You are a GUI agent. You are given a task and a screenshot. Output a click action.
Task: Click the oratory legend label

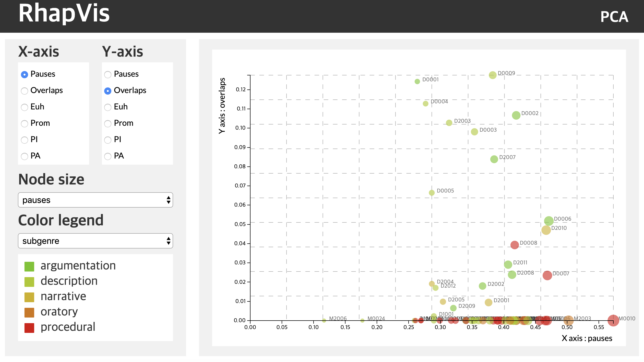59,312
